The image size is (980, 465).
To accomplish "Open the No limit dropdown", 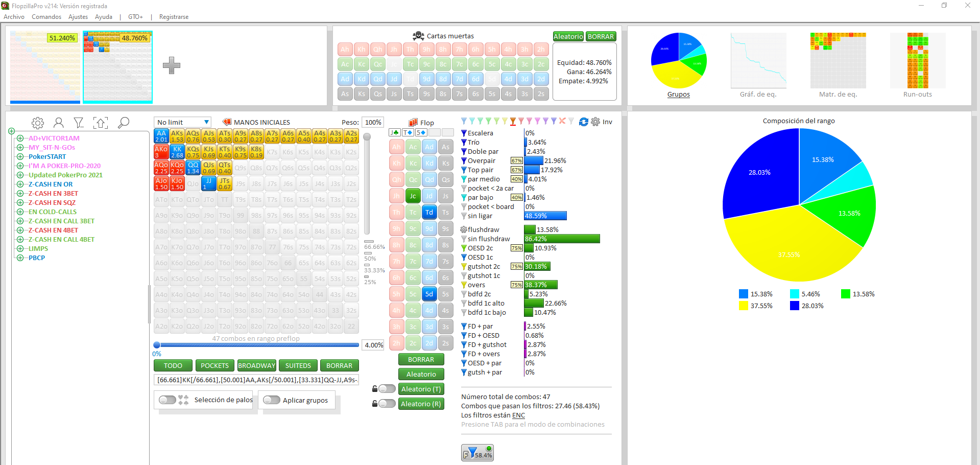I will 183,122.
